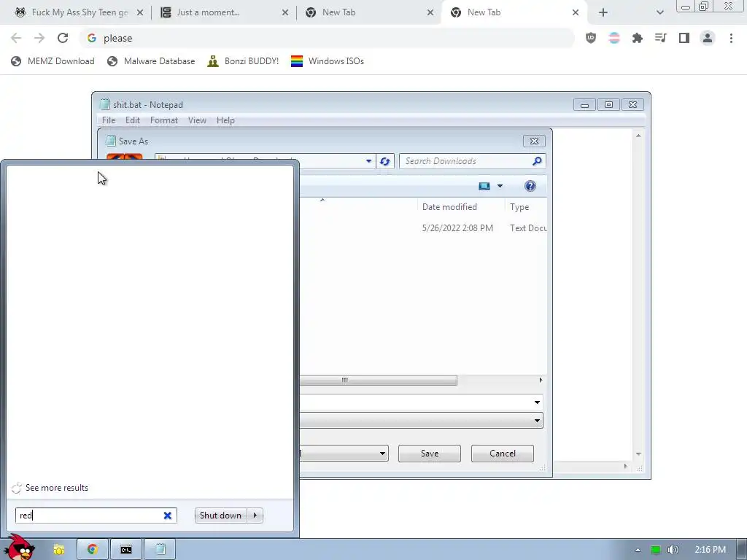Open Notepad from the taskbar
The width and height of the screenshot is (747, 560).
coord(160,550)
